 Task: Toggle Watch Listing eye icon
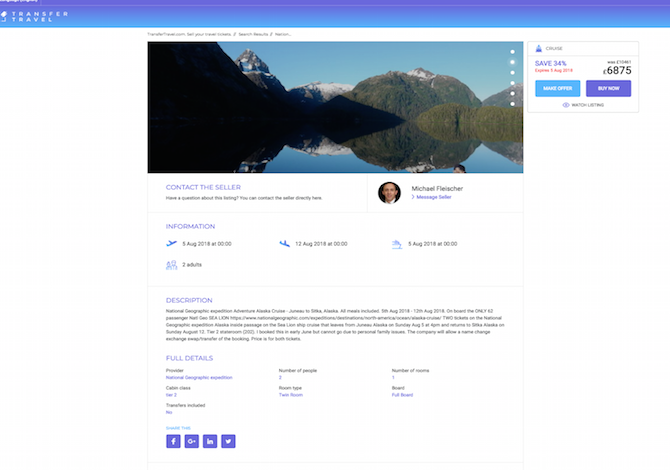point(566,104)
